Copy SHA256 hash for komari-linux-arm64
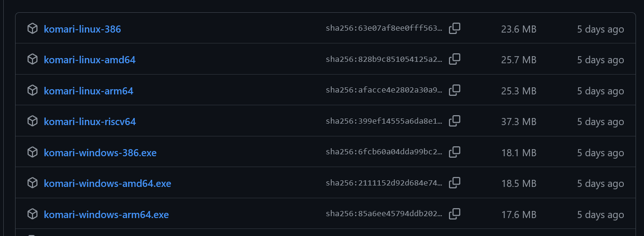Viewport: 644px width, 236px height. 455,90
